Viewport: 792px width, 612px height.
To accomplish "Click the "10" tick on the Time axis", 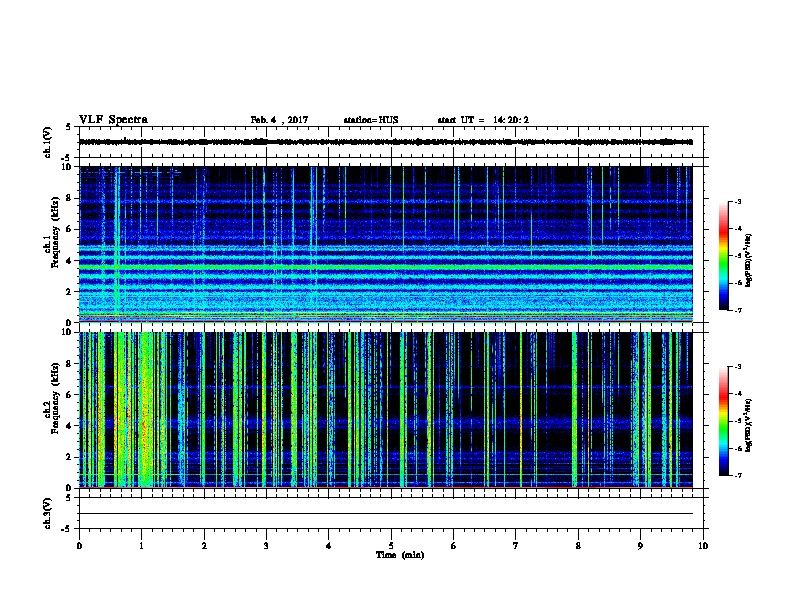I will (x=703, y=546).
